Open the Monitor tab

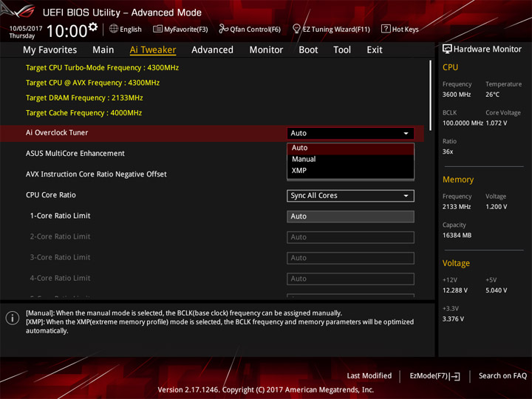(266, 50)
